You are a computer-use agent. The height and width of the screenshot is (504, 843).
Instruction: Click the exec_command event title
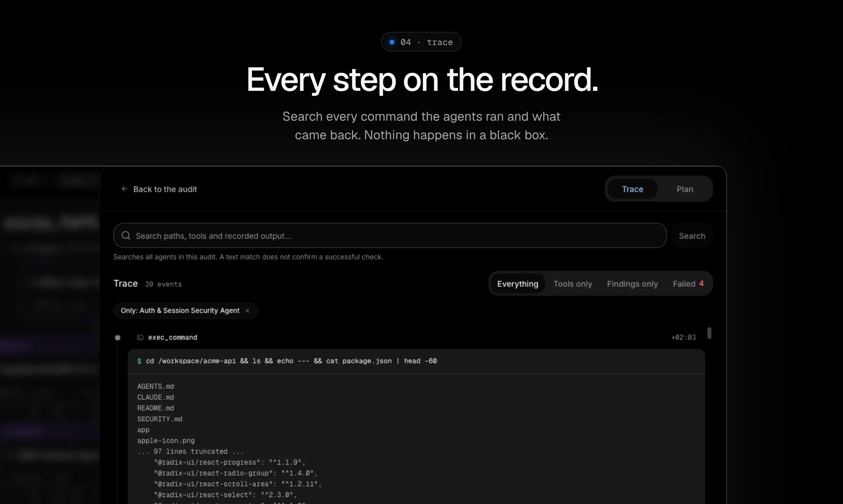tap(173, 337)
